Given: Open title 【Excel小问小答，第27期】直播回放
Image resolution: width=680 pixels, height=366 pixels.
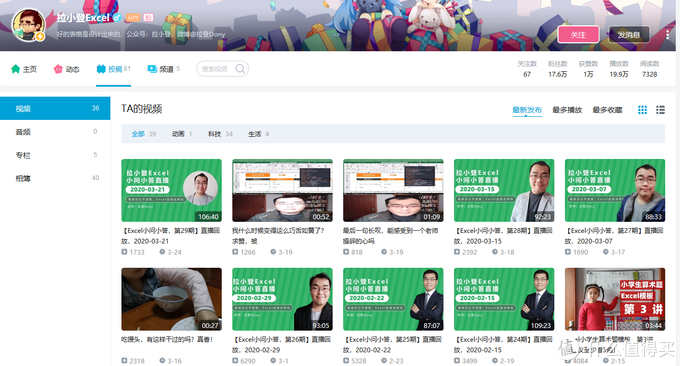Looking at the screenshot, I should coord(615,236).
